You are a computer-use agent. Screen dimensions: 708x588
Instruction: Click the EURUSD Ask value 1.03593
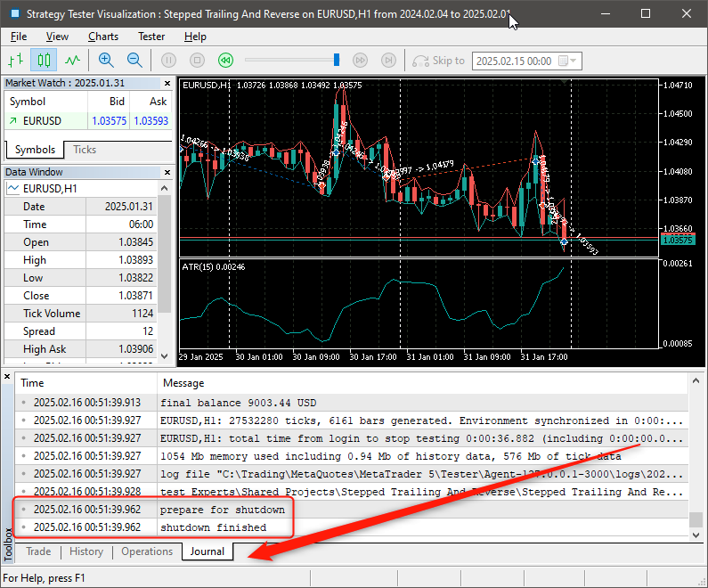151,120
